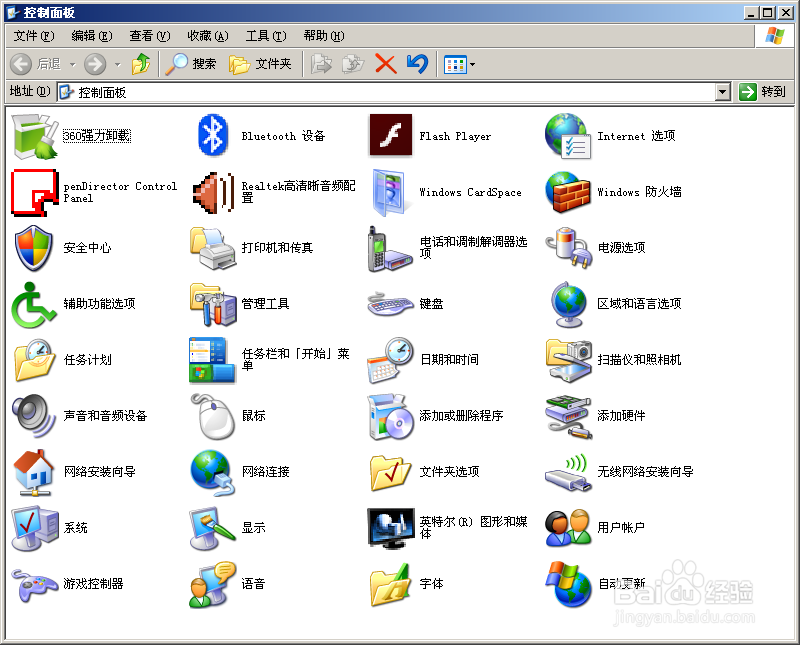Expand the forward history dropdown arrow

point(118,64)
